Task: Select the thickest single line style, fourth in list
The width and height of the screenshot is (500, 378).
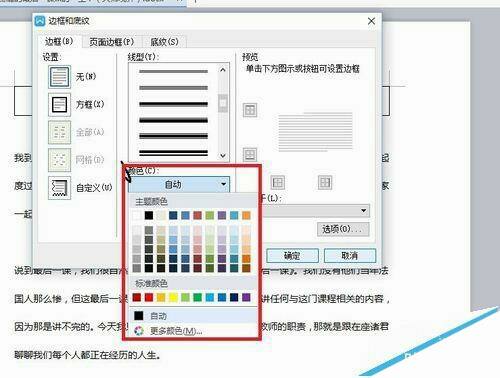Action: (x=173, y=120)
